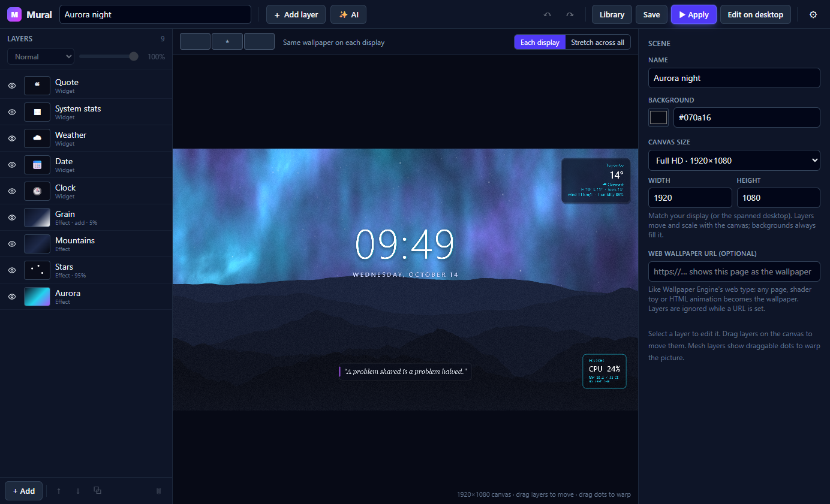Hide the System stats layer

[11, 112]
